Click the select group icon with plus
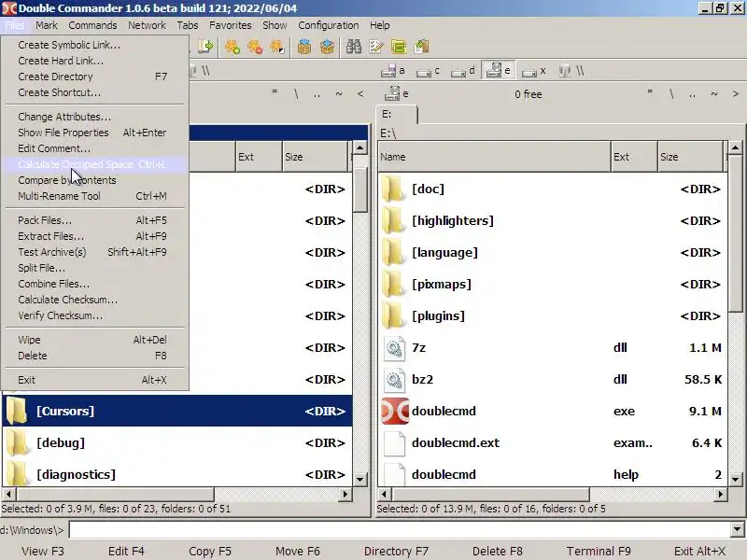The height and width of the screenshot is (560, 747). [x=232, y=47]
